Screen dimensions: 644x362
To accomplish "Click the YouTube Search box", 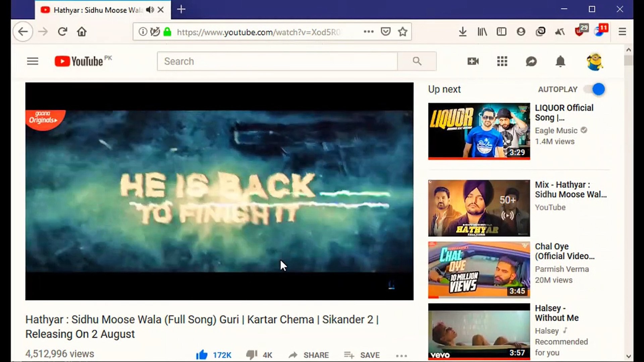I will tap(277, 61).
